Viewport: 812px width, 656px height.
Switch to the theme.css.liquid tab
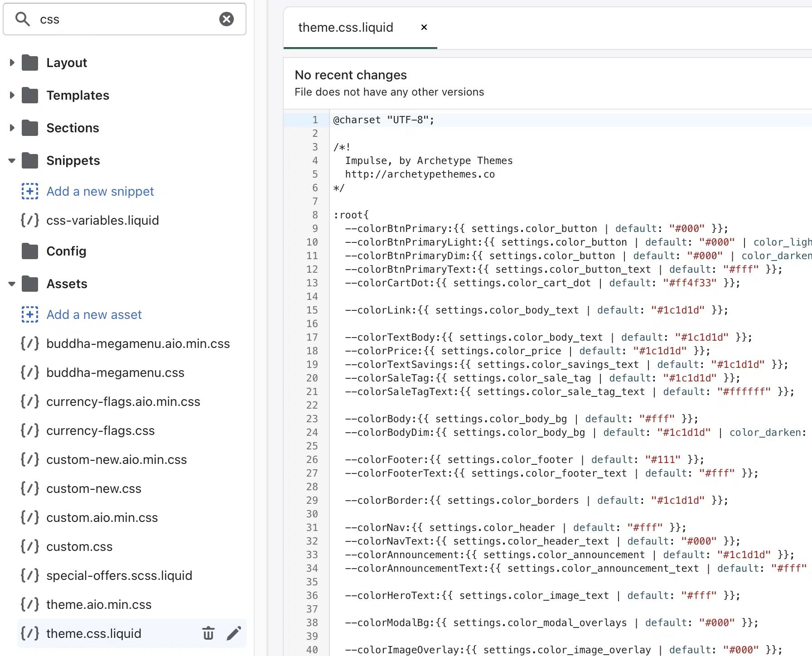(x=345, y=27)
